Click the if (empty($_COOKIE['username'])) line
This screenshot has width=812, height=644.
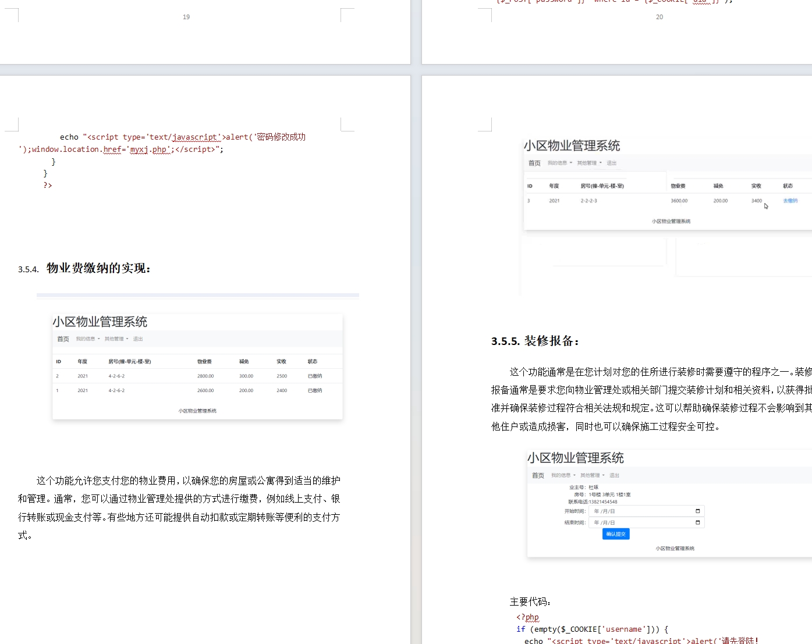click(x=592, y=629)
